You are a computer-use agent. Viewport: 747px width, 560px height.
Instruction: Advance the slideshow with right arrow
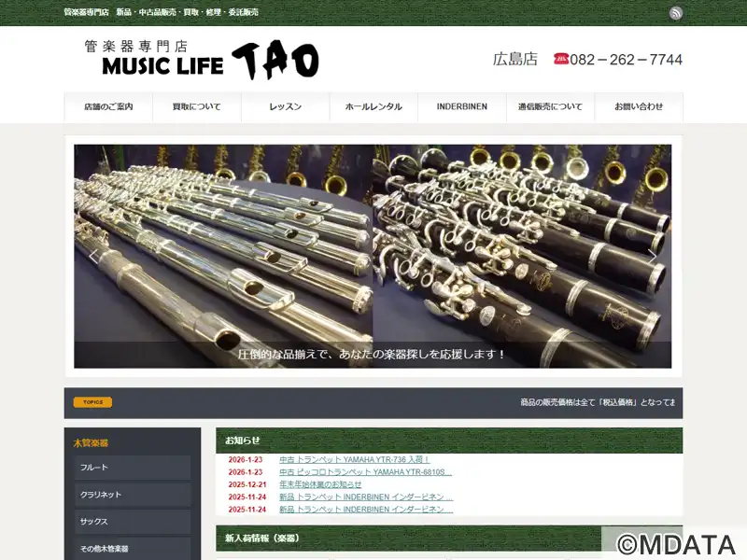tap(652, 256)
